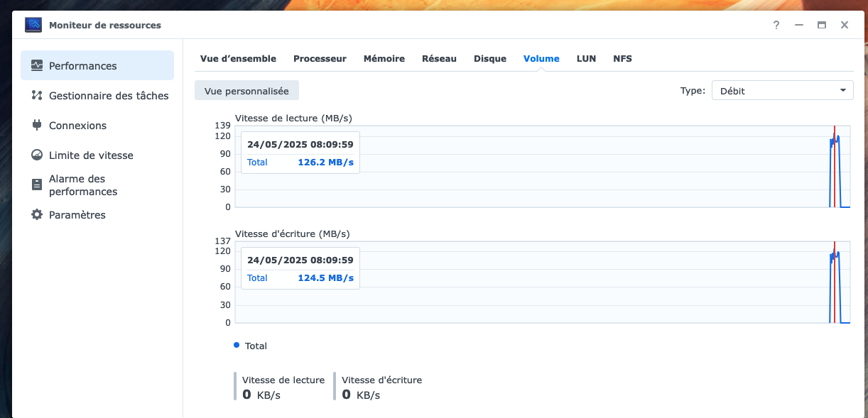
Task: Minimize the Moniteur de ressources window
Action: click(x=799, y=25)
